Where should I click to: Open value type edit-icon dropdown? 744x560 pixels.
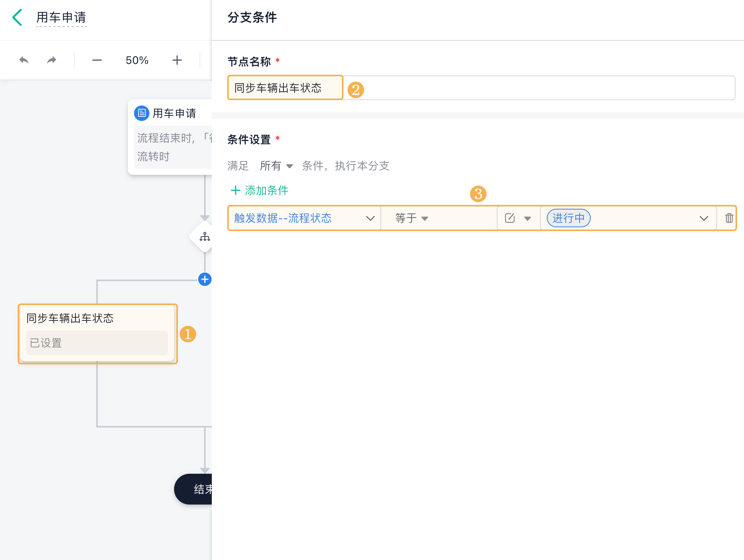(x=518, y=218)
